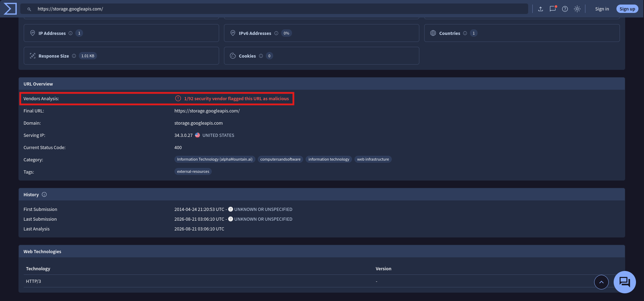Click the 1.01 KB size badge
This screenshot has width=644, height=301.
(88, 56)
